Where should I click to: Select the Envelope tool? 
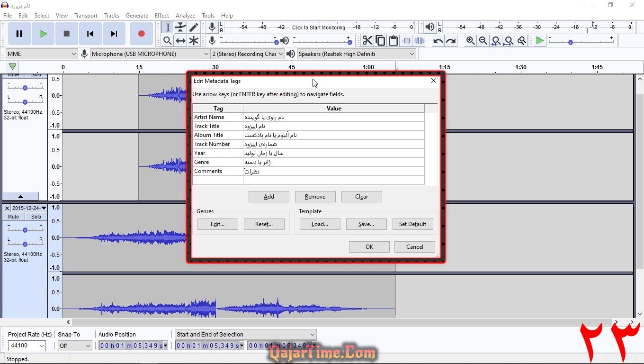tap(180, 27)
